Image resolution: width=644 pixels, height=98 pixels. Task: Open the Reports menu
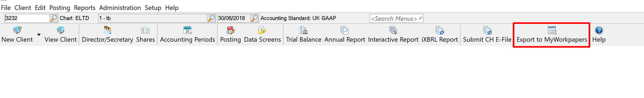point(85,8)
